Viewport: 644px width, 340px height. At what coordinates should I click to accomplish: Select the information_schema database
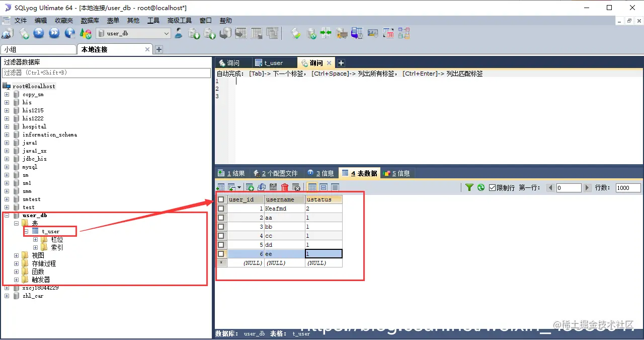[x=50, y=134]
